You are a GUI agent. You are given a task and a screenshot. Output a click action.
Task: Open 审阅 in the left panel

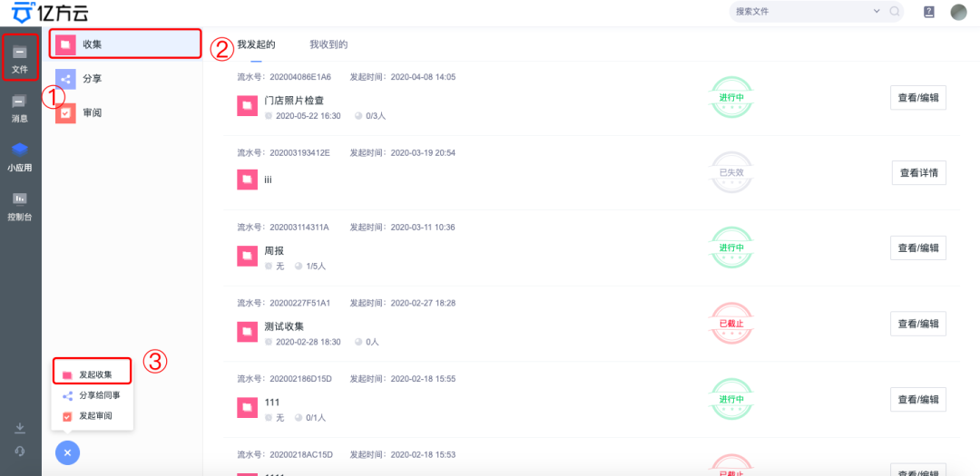tap(92, 112)
